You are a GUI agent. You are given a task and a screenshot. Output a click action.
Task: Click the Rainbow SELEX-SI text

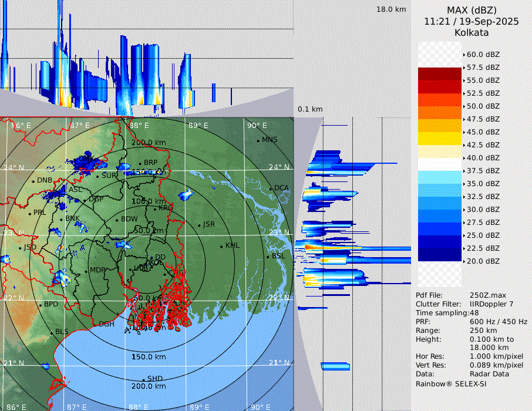(x=451, y=383)
